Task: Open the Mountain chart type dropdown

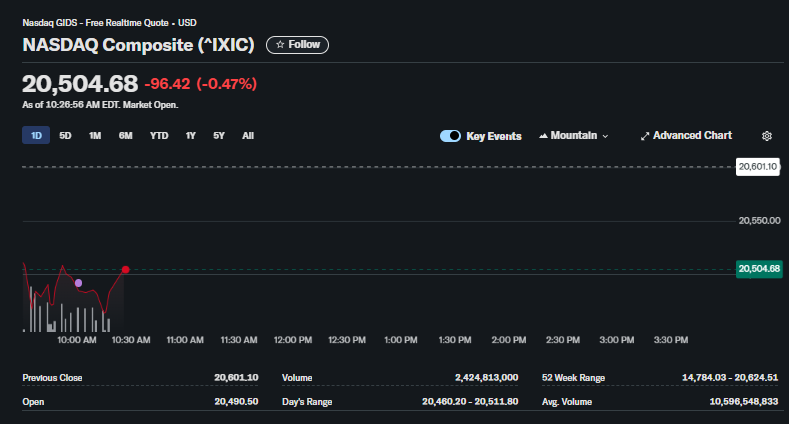Action: (574, 136)
